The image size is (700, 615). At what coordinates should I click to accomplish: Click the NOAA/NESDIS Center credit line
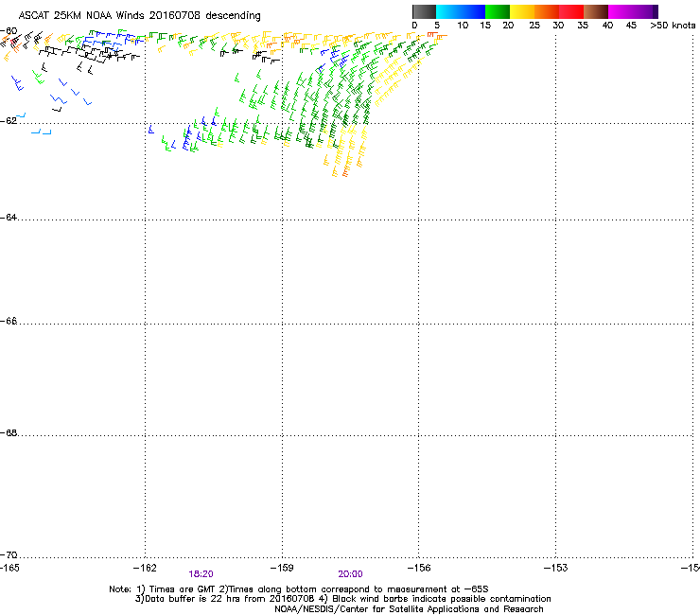[x=409, y=609]
